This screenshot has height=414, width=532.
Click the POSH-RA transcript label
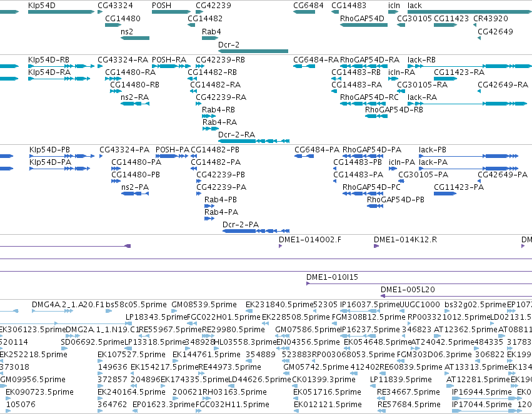tap(169, 59)
